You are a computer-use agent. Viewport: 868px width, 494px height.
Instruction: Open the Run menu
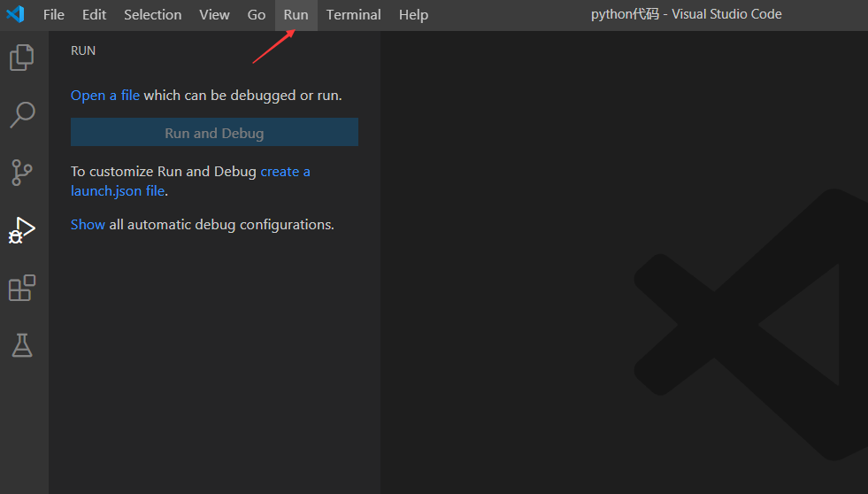tap(296, 15)
